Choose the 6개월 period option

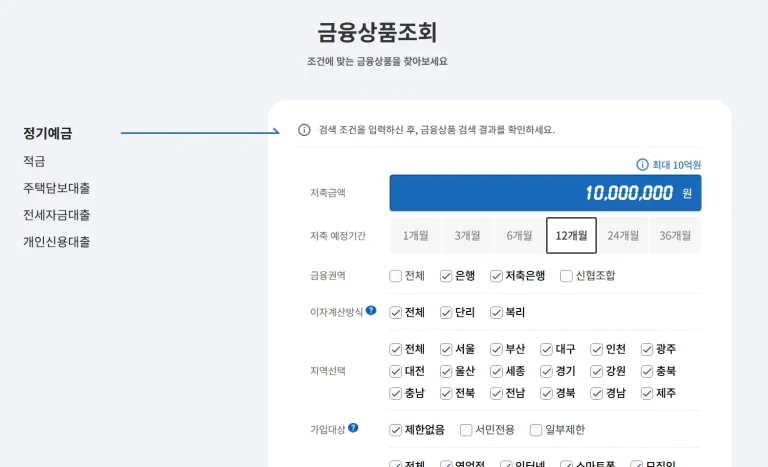(x=519, y=236)
